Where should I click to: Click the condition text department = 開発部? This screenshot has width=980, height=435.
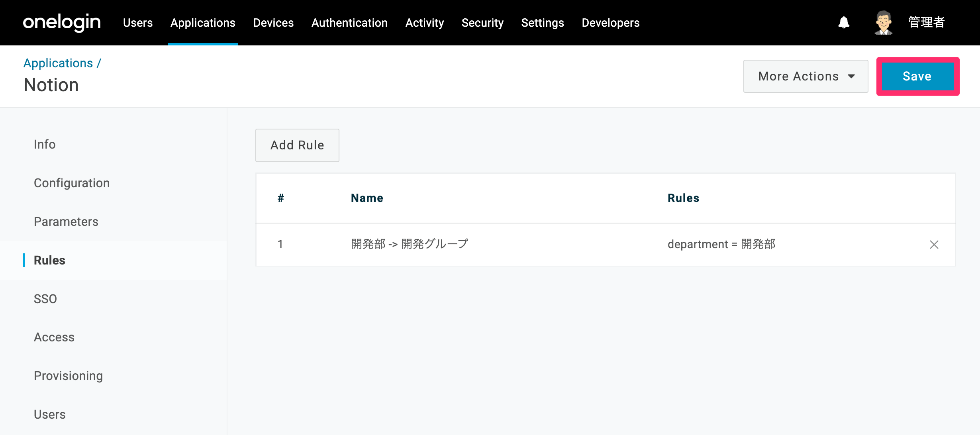pyautogui.click(x=721, y=244)
